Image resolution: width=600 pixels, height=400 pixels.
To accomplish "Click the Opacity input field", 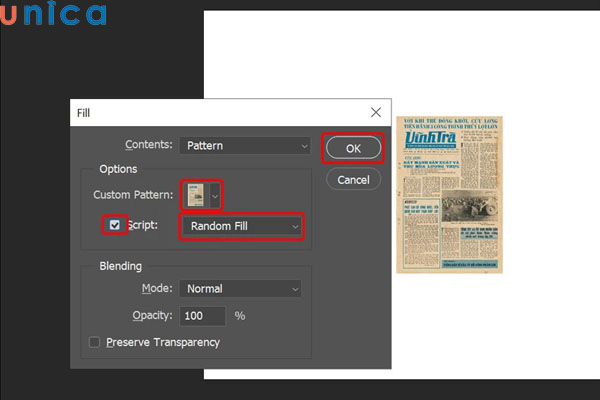I will [202, 316].
